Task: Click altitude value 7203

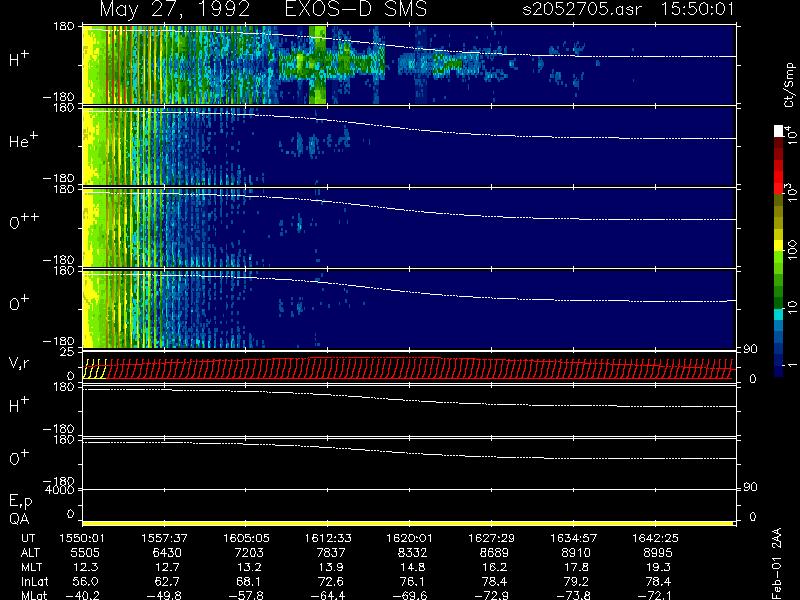Action: coord(248,553)
